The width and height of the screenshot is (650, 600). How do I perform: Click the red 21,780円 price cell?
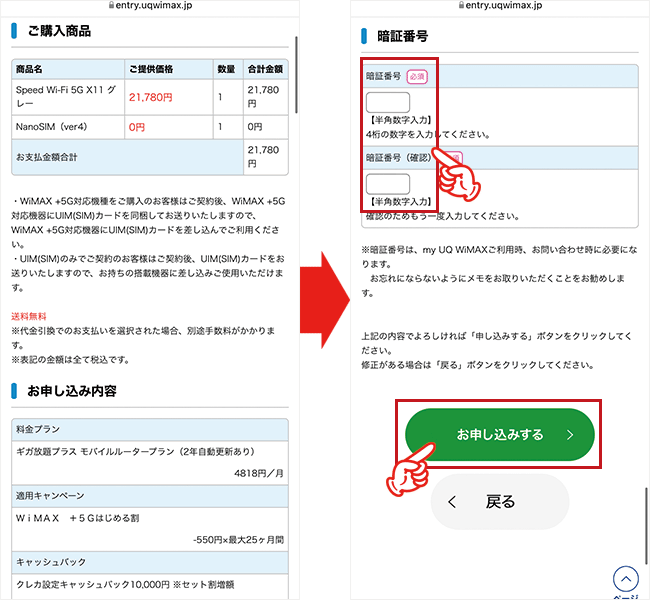169,97
